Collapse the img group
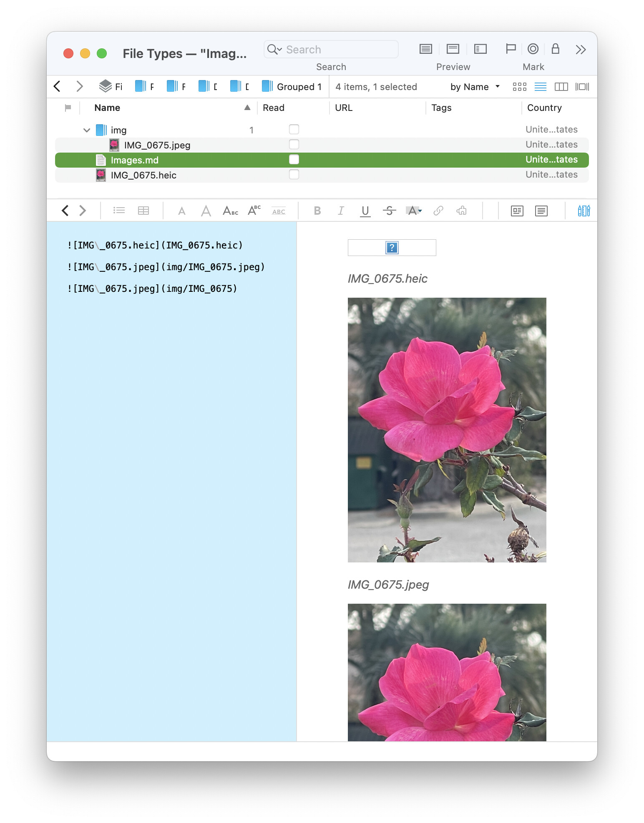 pos(87,130)
